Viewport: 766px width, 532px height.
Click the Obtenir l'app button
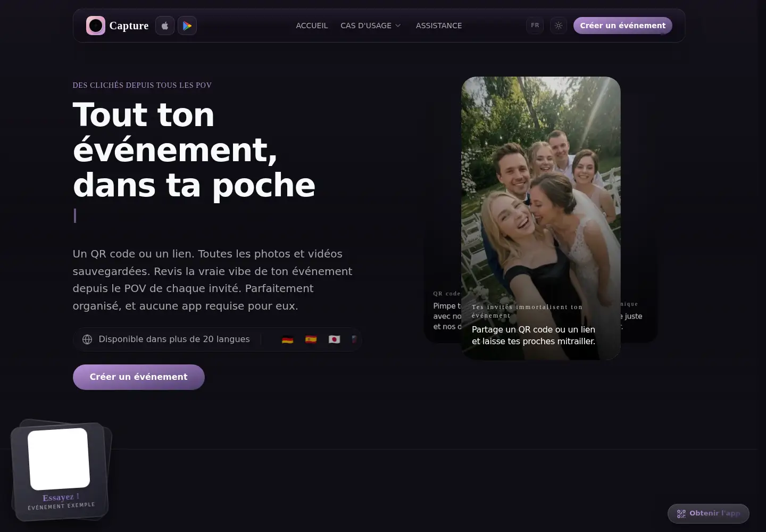[x=709, y=513]
